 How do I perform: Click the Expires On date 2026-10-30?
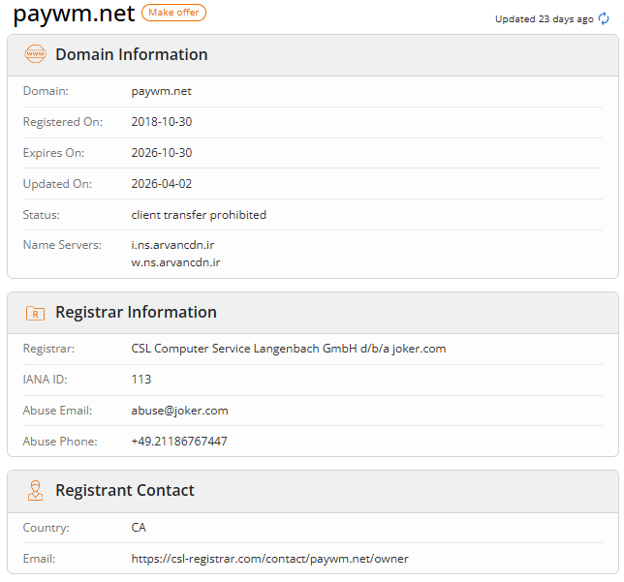(x=162, y=153)
